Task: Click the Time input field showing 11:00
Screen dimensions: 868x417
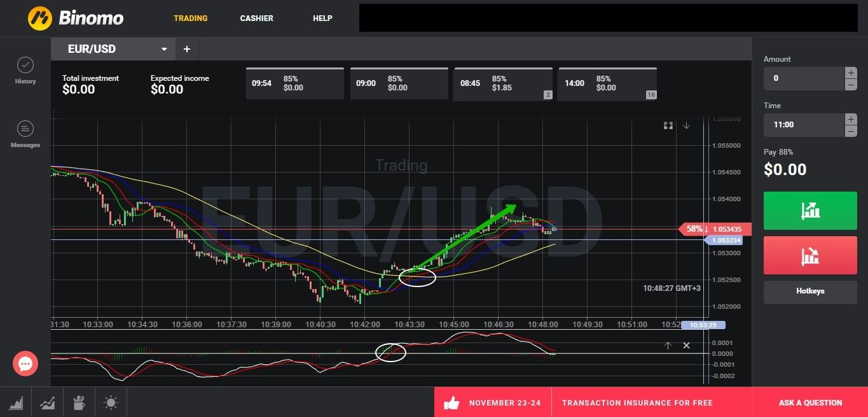Action: 804,125
